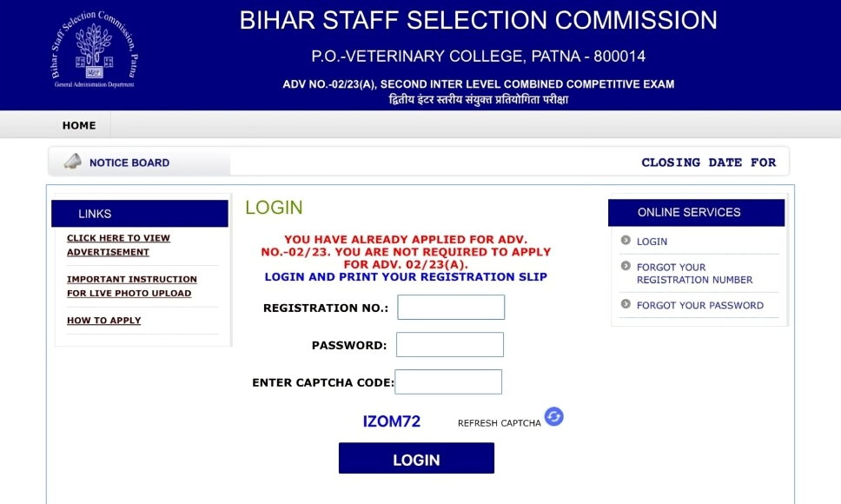
Task: Select the HOME tab
Action: coord(78,125)
